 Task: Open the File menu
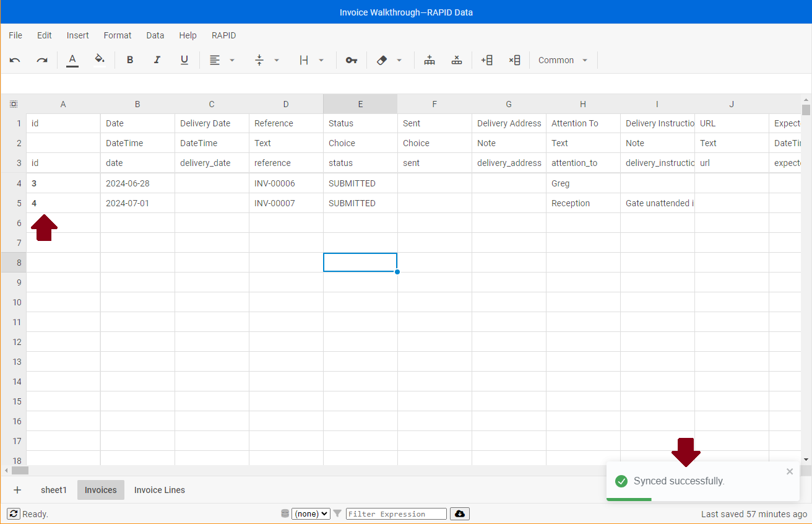[x=15, y=35]
